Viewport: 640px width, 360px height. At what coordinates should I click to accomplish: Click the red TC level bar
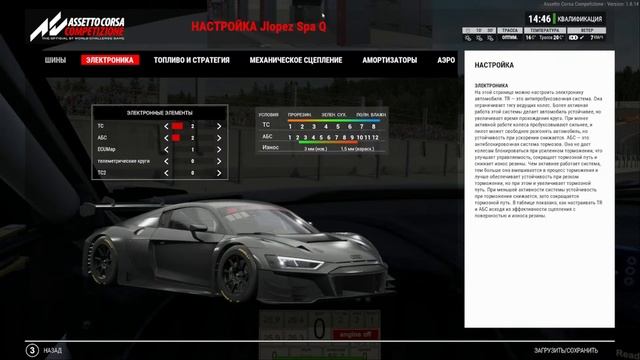tap(177, 126)
